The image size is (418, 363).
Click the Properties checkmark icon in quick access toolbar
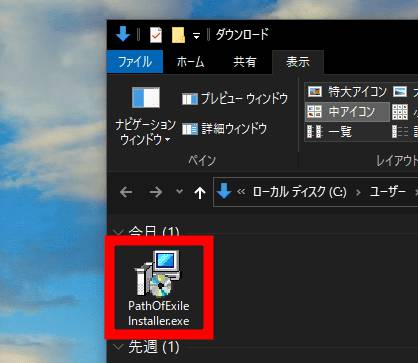[x=156, y=35]
